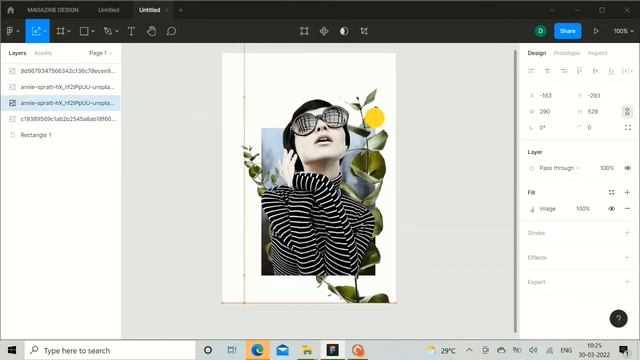Viewport: 640px width, 360px height.
Task: Add an effect with plus
Action: point(627,258)
